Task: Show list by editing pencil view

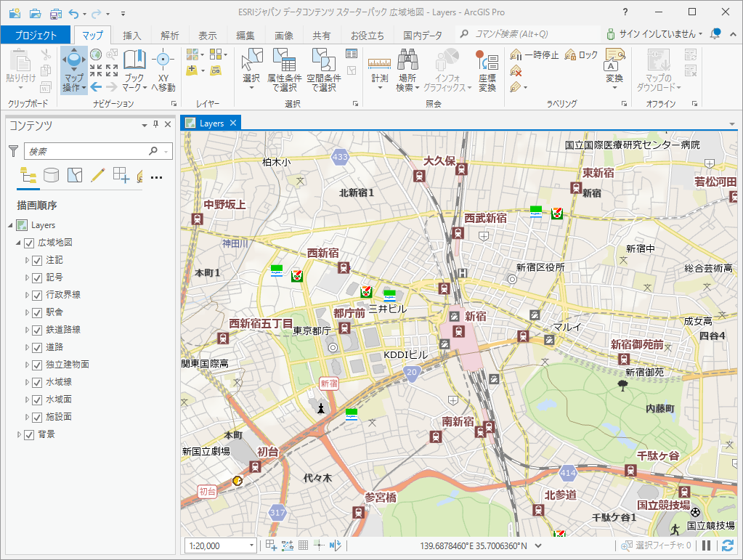Action: tap(97, 175)
